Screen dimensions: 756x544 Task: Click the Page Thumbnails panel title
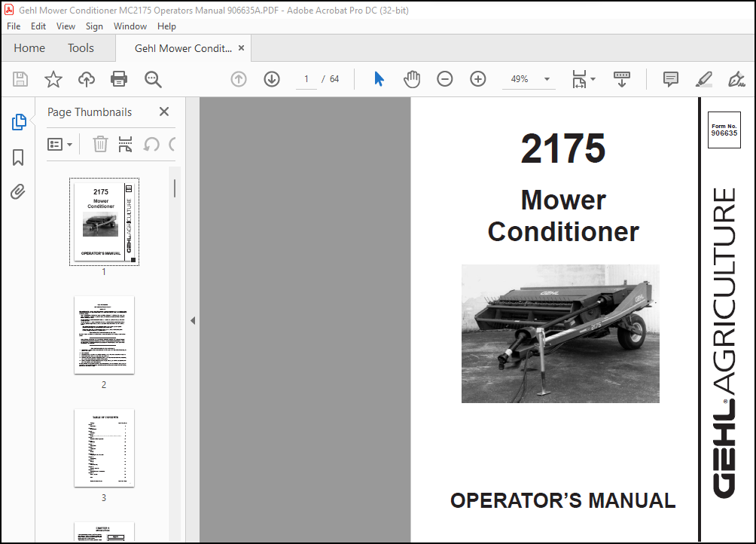[x=90, y=112]
